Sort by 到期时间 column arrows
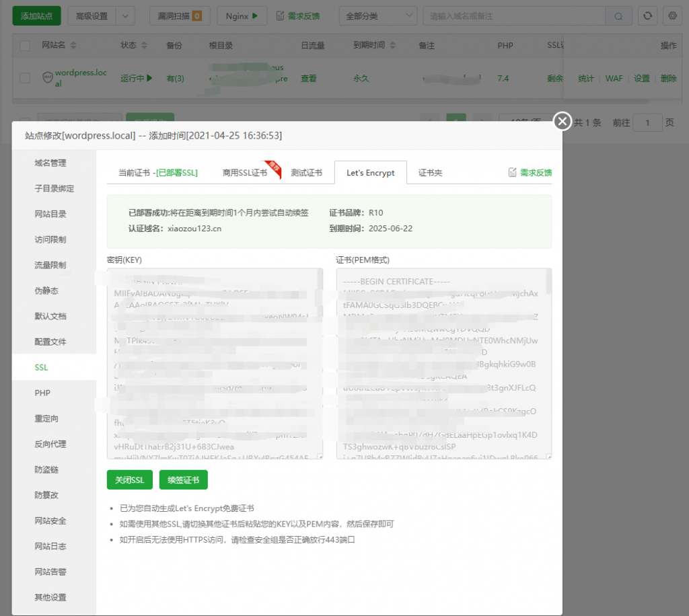689x616 pixels. point(393,45)
